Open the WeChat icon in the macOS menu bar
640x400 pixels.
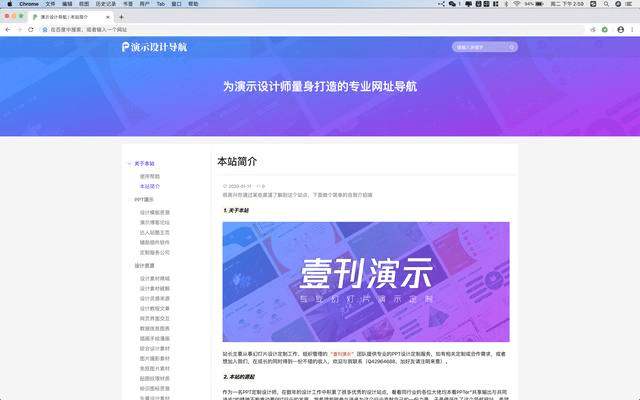(452, 4)
